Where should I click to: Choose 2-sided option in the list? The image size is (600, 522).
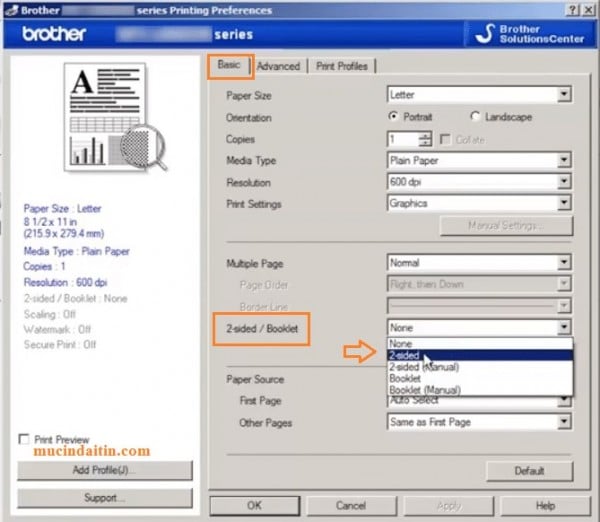(480, 355)
